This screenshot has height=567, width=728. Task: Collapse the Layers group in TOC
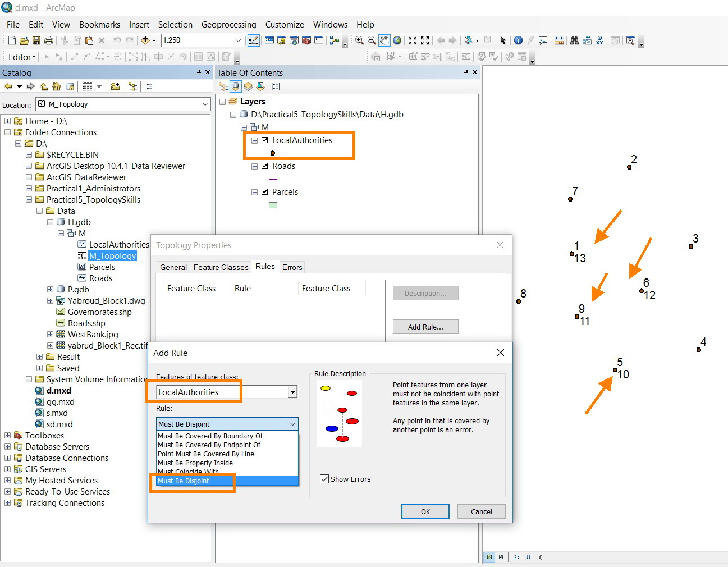[x=223, y=102]
